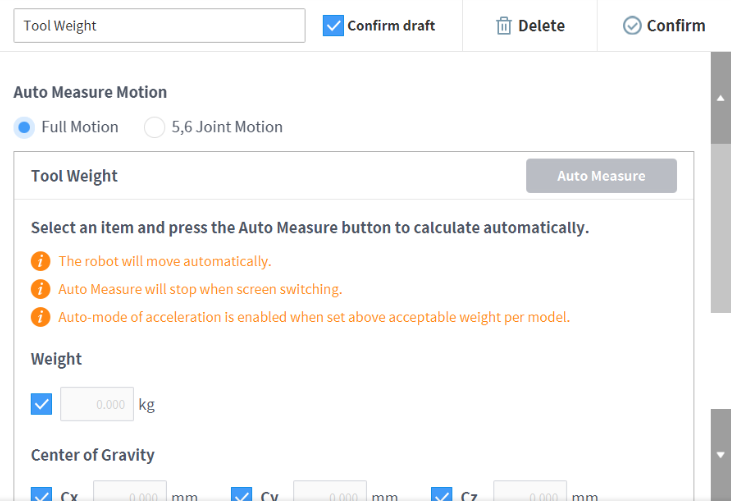This screenshot has width=731, height=504.
Task: Select 5,6 Joint Motion radio option
Action: click(x=155, y=127)
